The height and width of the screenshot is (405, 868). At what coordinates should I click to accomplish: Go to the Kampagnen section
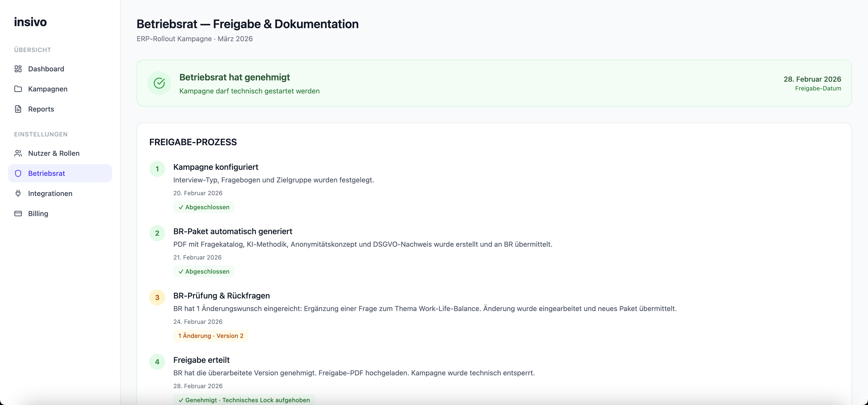47,89
